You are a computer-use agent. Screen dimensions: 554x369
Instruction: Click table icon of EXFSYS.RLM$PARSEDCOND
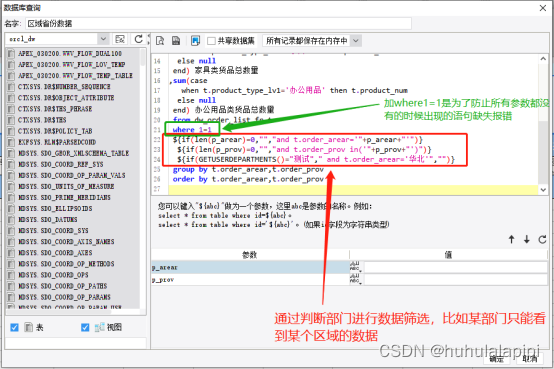coord(11,142)
